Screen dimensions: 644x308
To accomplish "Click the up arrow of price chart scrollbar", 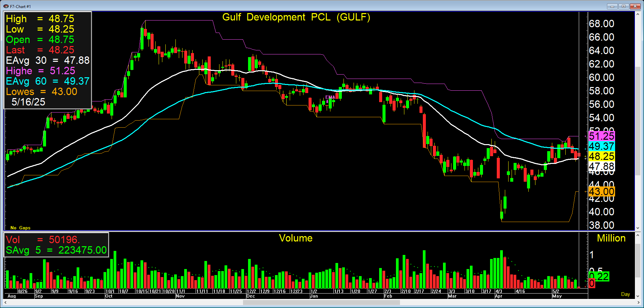I will (x=638, y=14).
